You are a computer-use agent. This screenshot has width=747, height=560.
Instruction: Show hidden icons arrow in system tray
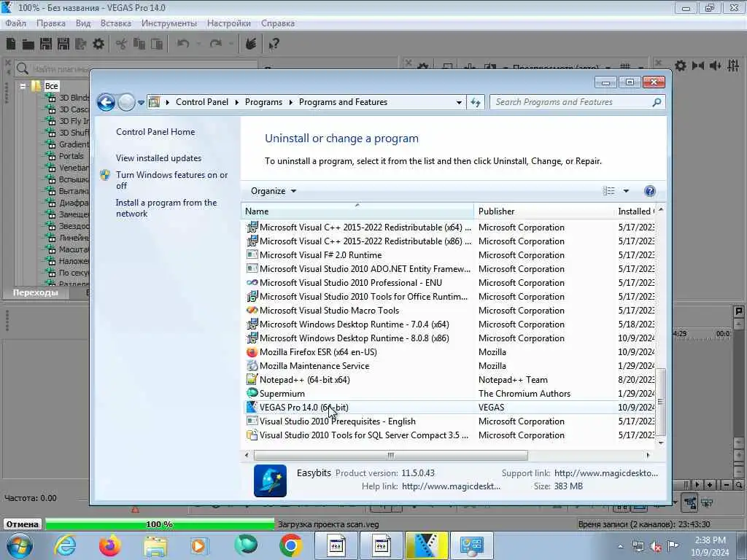pyautogui.click(x=620, y=547)
